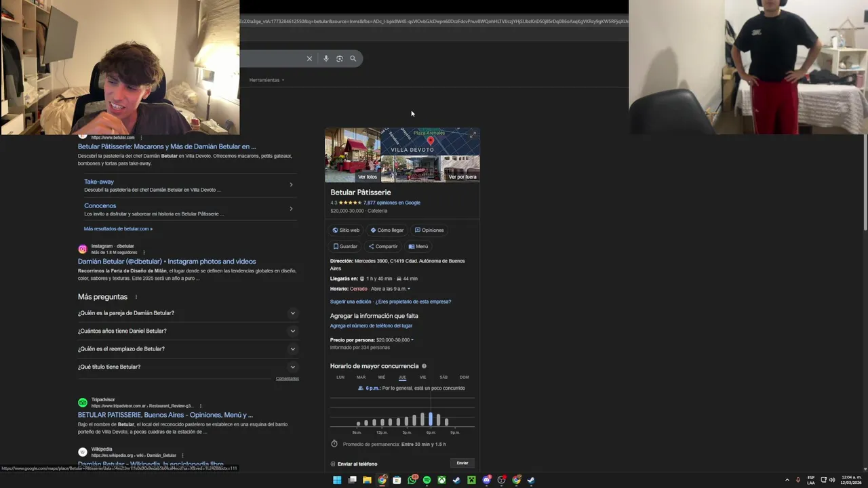
Task: Click the Comentarios link under Más preguntas
Action: [x=288, y=378]
